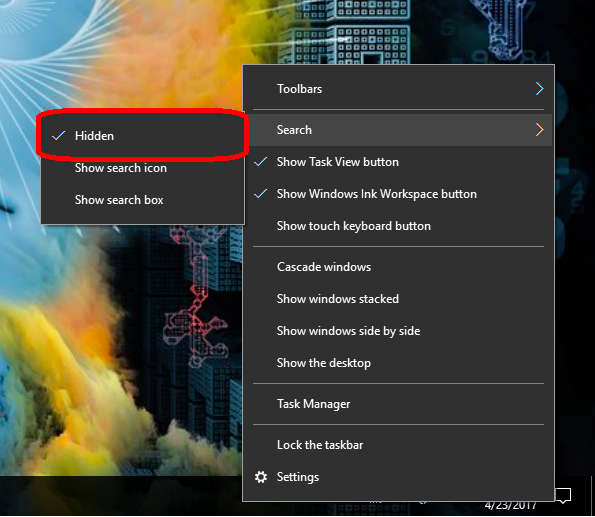The width and height of the screenshot is (595, 517).
Task: Select the Hidden search option
Action: click(142, 136)
